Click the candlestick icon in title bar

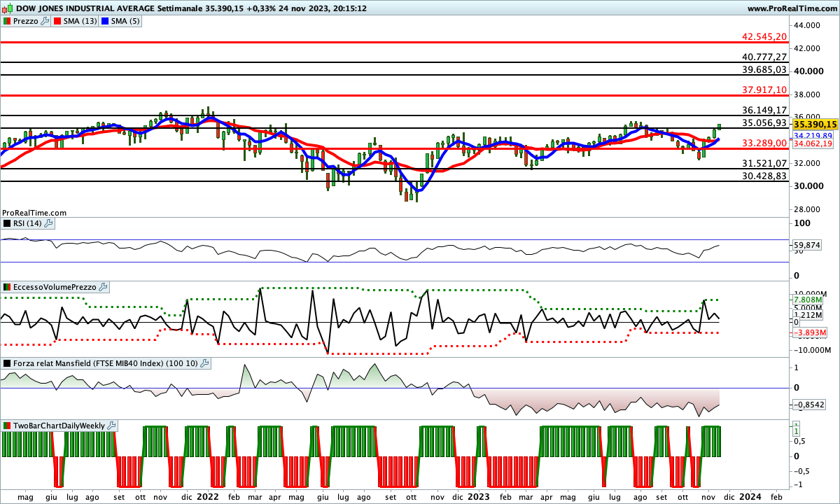pos(7,8)
